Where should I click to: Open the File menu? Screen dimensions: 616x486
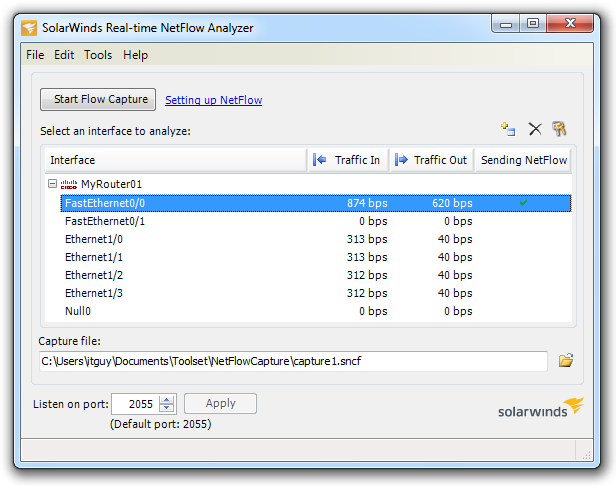35,55
